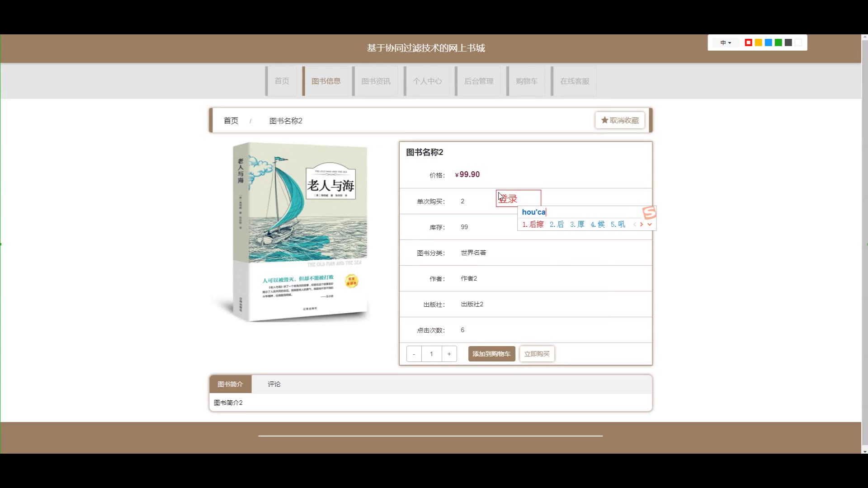Click the Sogou input method logo icon
The image size is (868, 488).
pos(649,212)
